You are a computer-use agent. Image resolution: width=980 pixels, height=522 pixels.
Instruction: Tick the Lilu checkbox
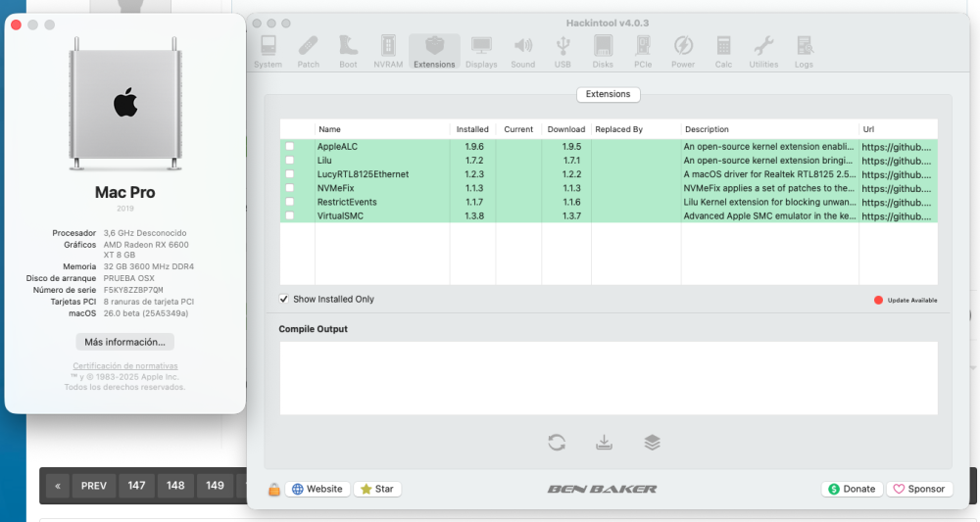(x=289, y=161)
